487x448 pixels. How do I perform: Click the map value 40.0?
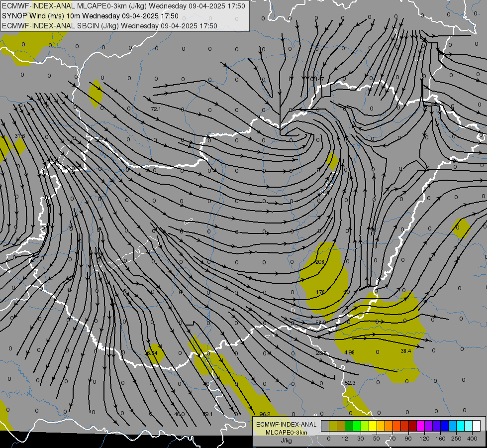click(180, 415)
